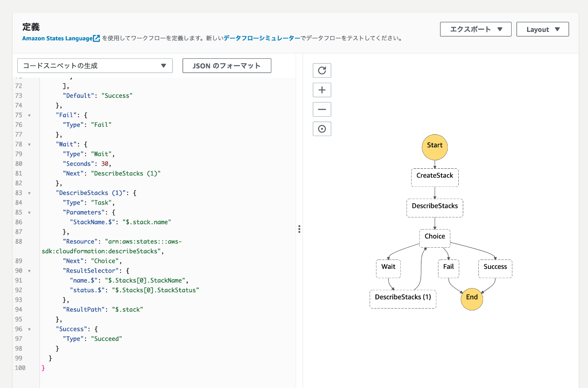Center the workflow graph in the canvas
588x388 pixels.
(x=322, y=128)
